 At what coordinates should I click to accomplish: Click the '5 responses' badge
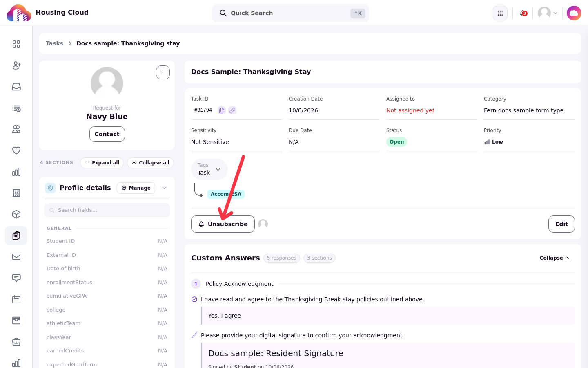coord(282,258)
